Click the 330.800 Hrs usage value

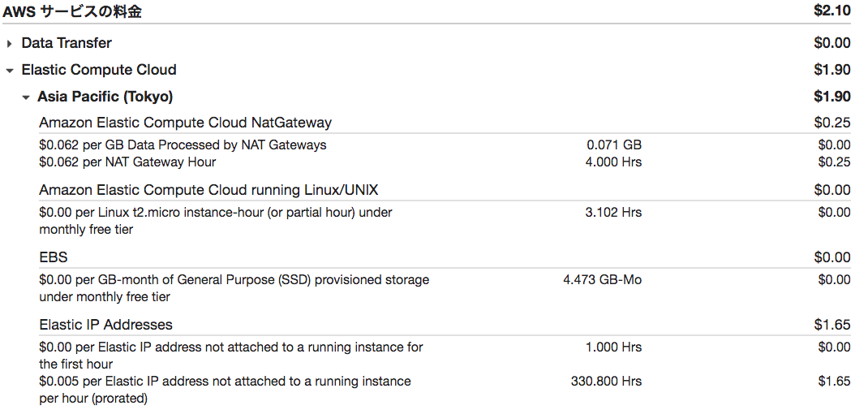(x=606, y=382)
